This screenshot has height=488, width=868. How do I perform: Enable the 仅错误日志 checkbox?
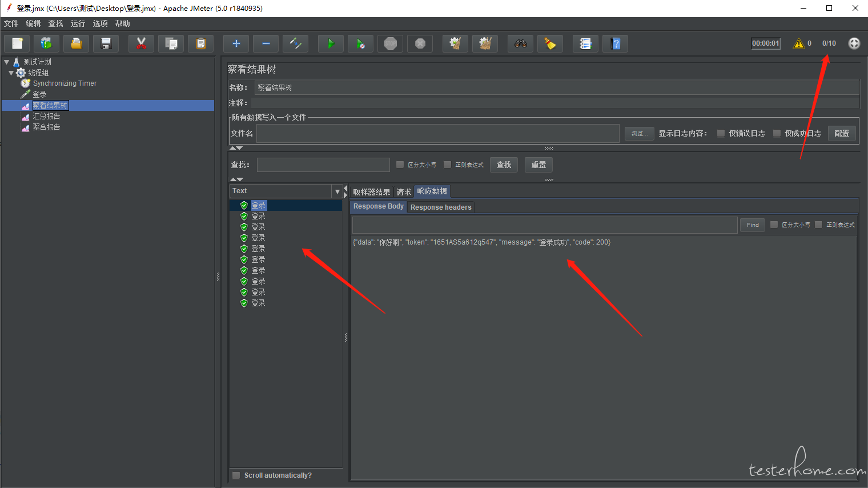pos(721,133)
